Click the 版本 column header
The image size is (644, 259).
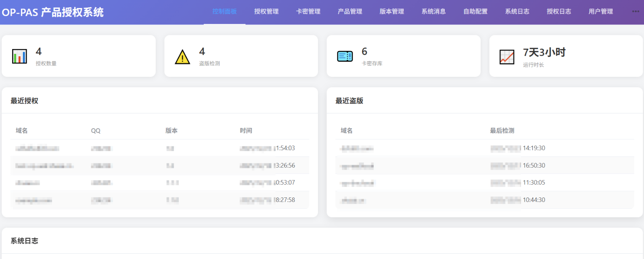[171, 131]
